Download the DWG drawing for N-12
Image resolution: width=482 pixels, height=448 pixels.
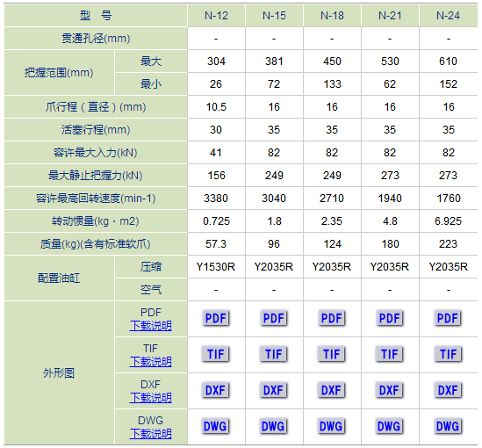215,426
